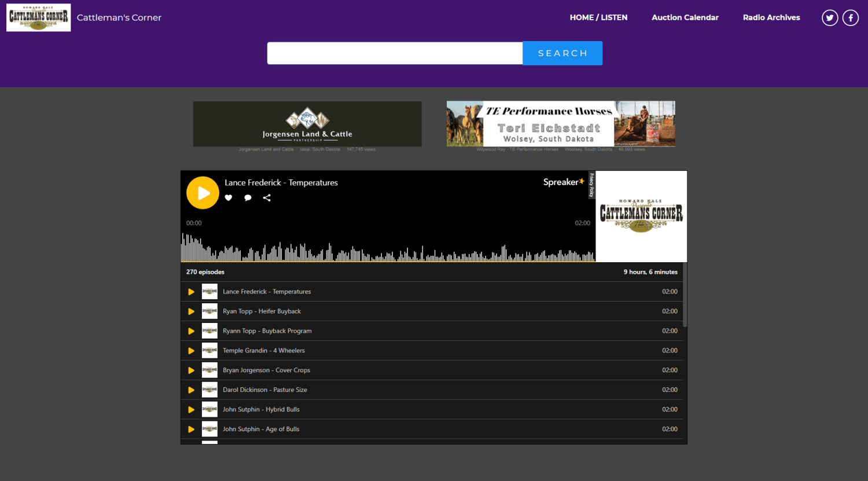This screenshot has height=481, width=868.
Task: Click thumbnail beside Ryan Topp - Heifer Buyback
Action: click(209, 311)
